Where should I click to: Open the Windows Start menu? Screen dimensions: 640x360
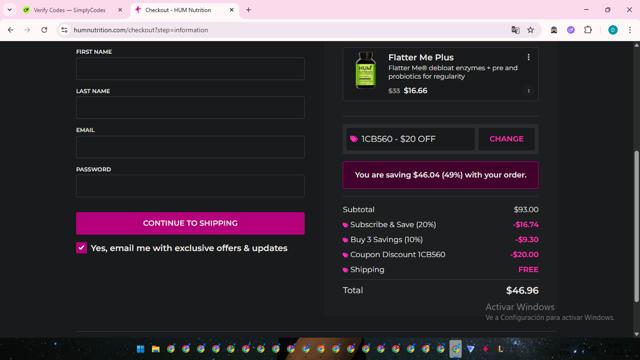tap(140, 349)
